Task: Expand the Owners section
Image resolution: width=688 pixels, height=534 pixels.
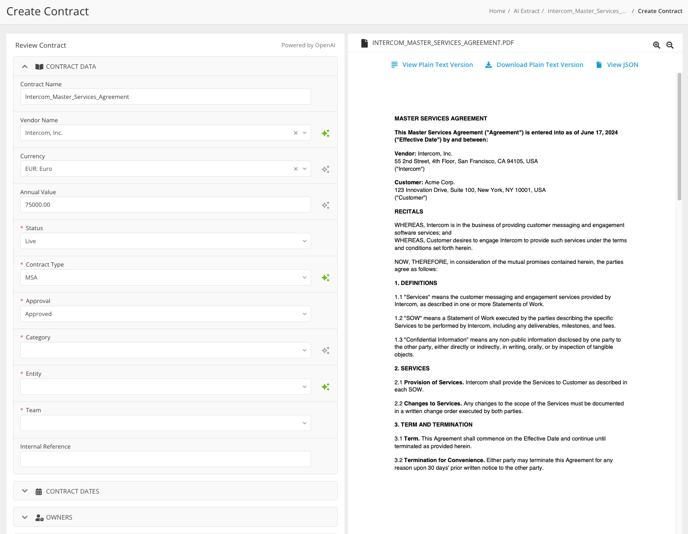Action: 25,517
